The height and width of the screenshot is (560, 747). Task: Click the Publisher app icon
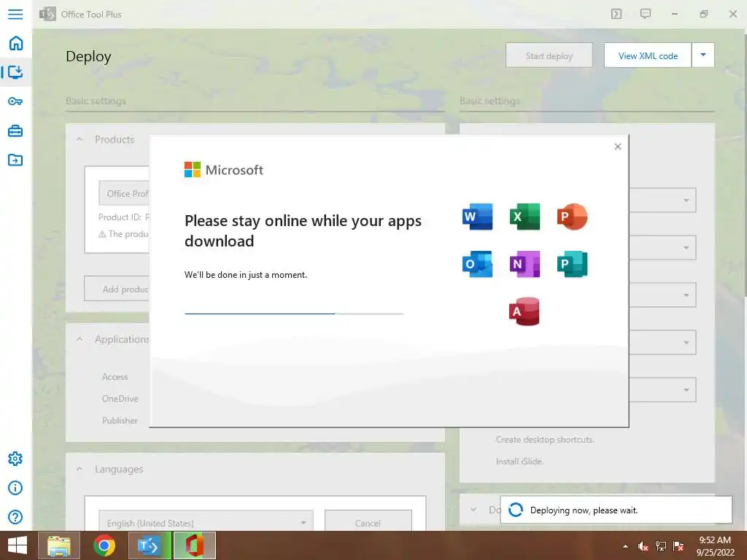[x=572, y=264]
